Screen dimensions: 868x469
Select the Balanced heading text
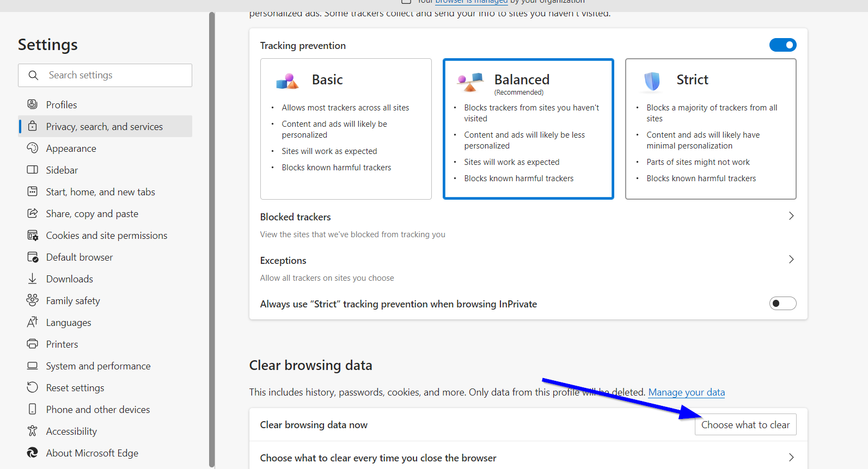pyautogui.click(x=522, y=79)
